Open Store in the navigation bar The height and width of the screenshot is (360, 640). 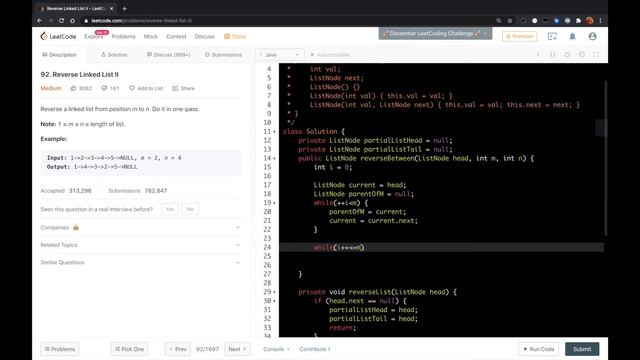click(235, 36)
